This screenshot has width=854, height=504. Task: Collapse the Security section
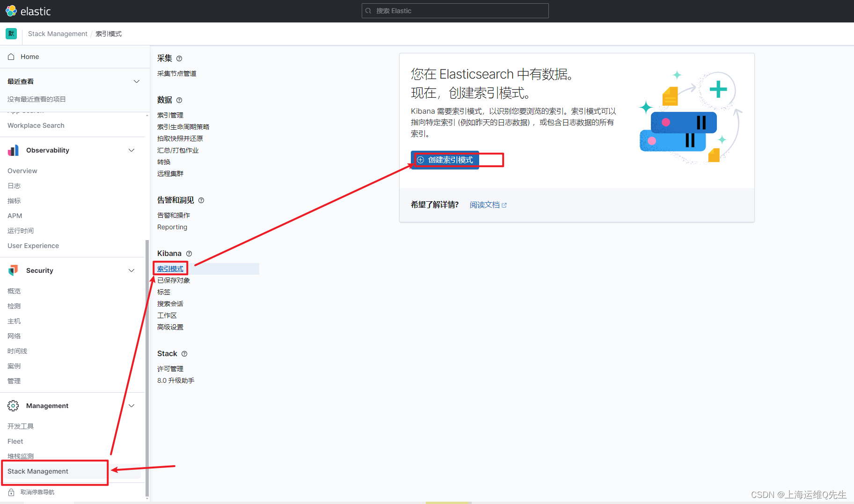(131, 270)
